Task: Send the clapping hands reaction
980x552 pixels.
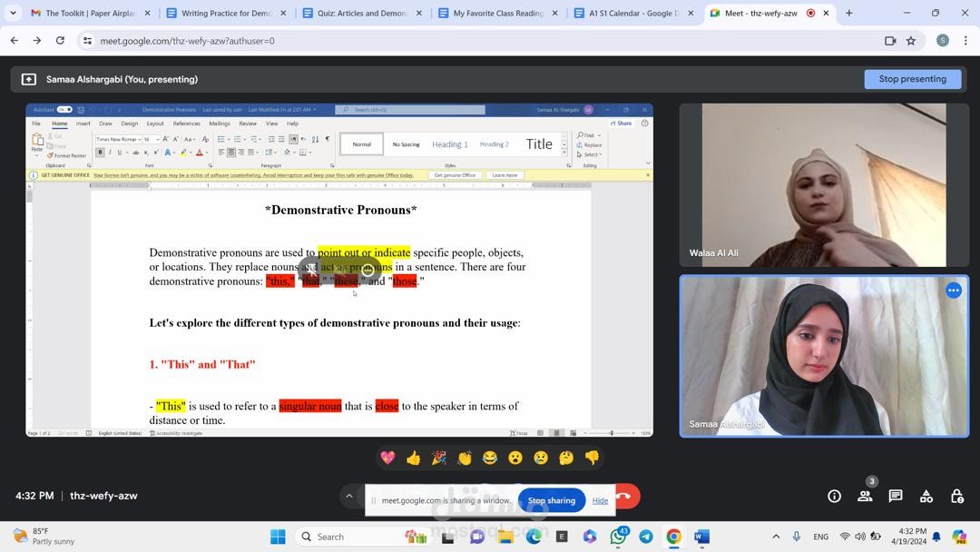Action: (x=465, y=458)
